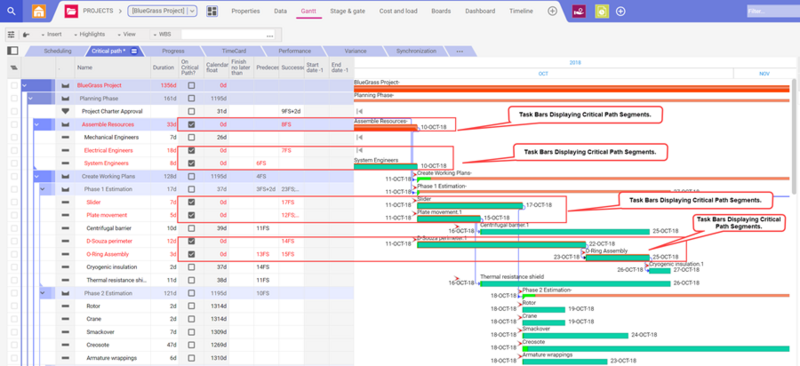Toggle On Critical Path checkbox for Slider
Viewport: 800px width, 366px height.
tap(191, 202)
